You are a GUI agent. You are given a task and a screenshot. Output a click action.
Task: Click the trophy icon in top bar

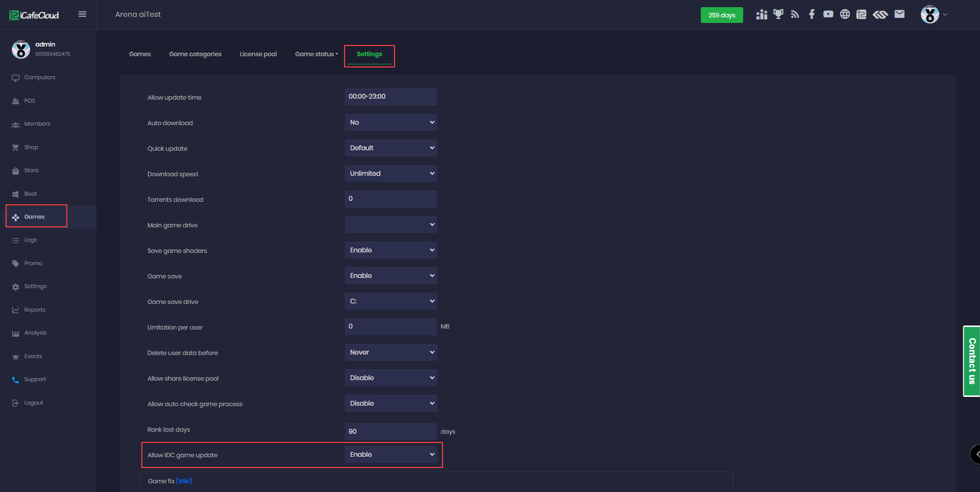pos(778,14)
